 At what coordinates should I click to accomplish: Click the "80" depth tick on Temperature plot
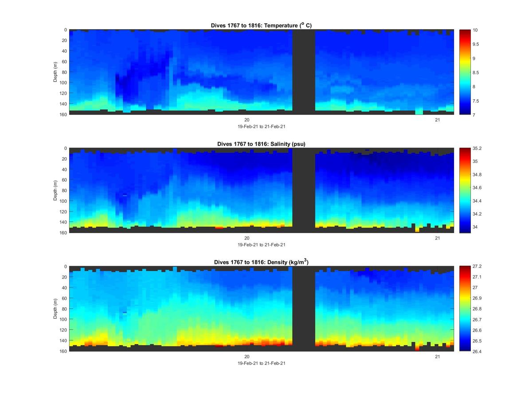click(64, 72)
